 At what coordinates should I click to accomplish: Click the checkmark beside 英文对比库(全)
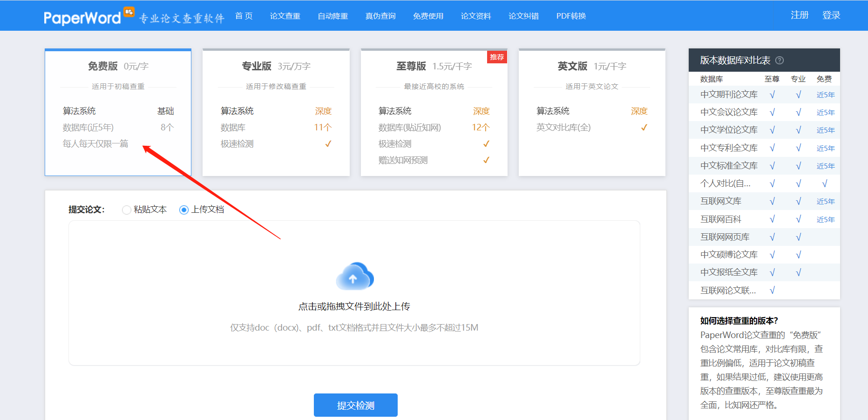pos(644,127)
